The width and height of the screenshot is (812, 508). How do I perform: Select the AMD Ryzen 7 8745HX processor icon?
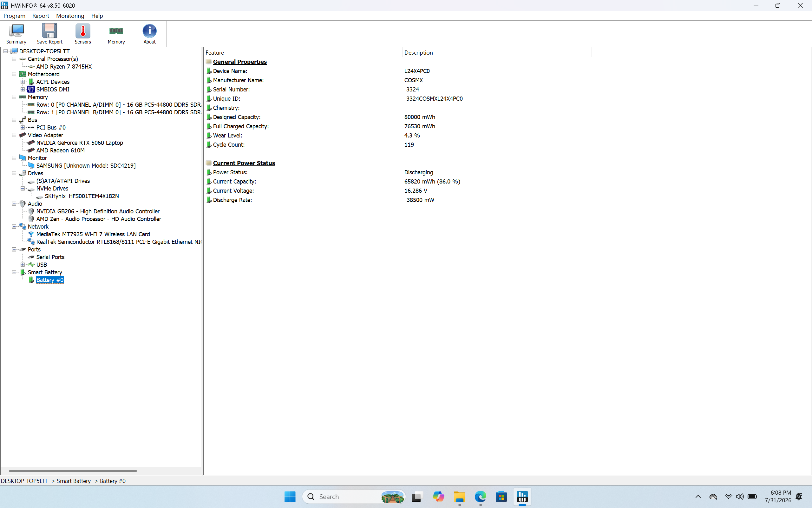click(31, 67)
